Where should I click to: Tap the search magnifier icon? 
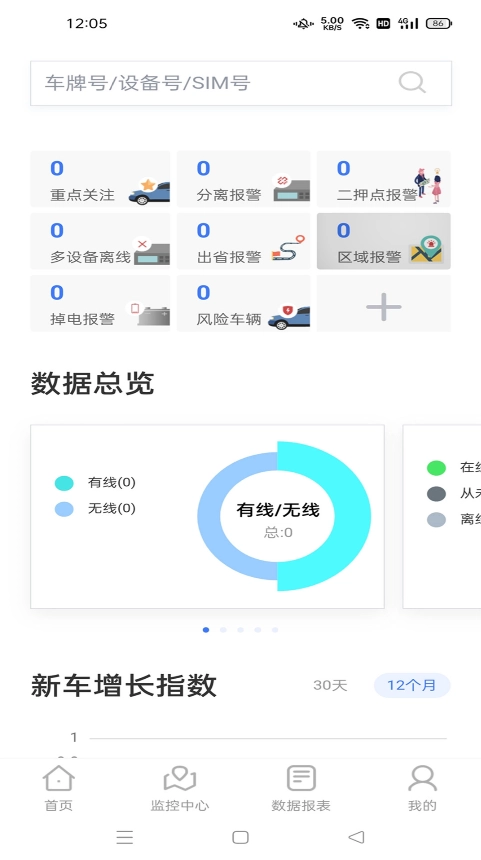[412, 83]
